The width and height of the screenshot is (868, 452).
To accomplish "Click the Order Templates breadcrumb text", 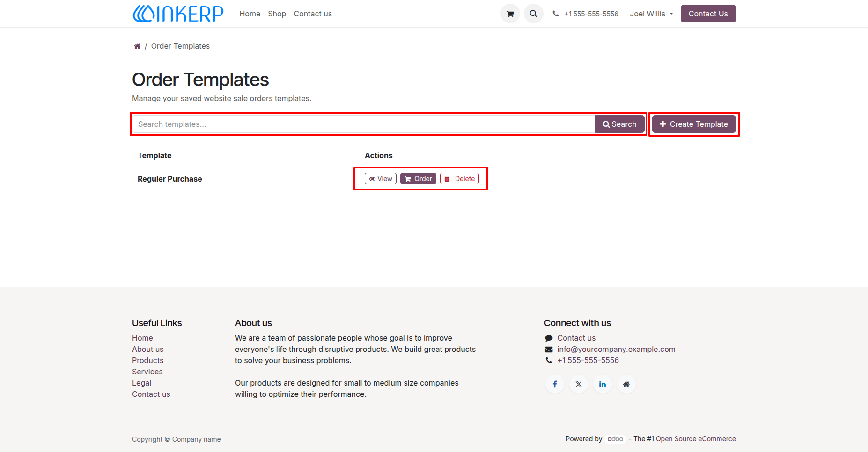I will click(180, 46).
